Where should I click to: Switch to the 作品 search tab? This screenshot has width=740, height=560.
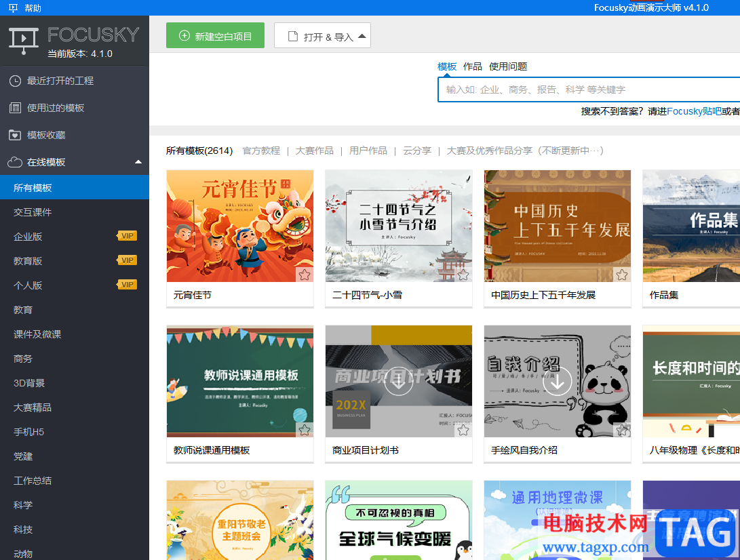[472, 66]
